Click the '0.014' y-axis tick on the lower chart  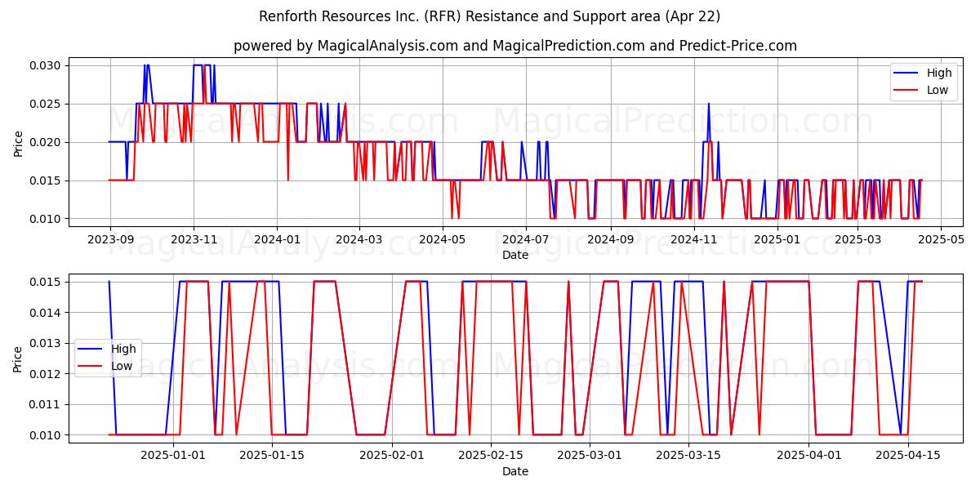(45, 313)
